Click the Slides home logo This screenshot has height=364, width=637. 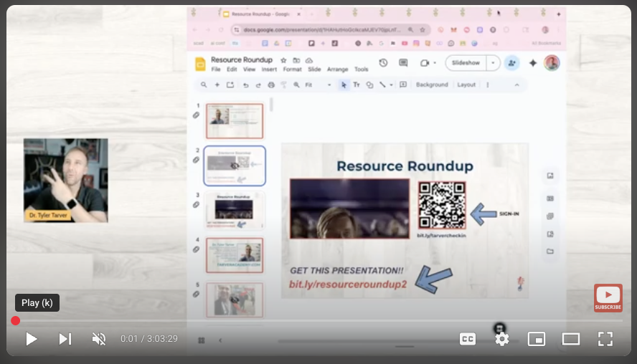point(200,64)
